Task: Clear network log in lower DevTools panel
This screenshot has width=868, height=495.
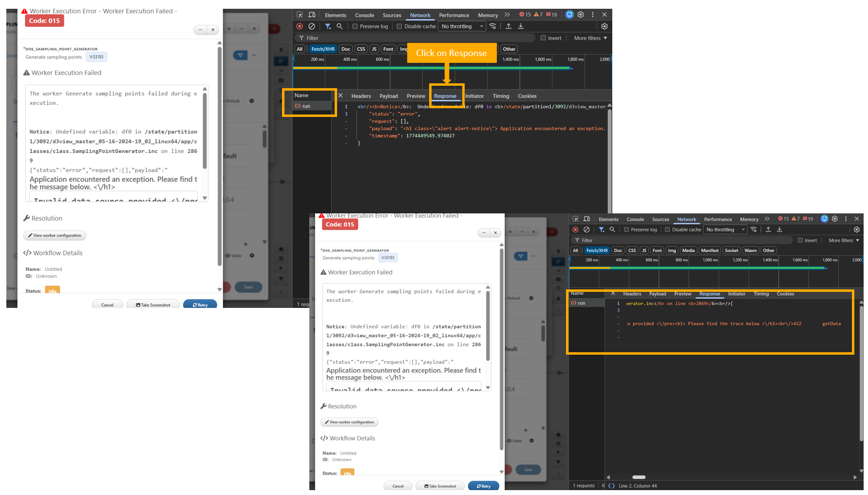Action: 586,229
